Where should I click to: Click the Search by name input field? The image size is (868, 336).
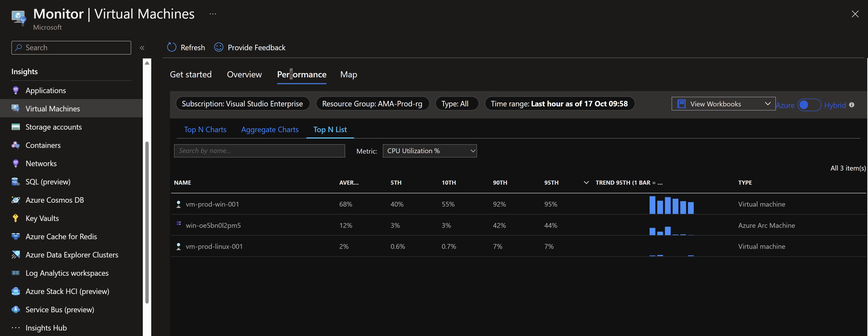pos(259,151)
